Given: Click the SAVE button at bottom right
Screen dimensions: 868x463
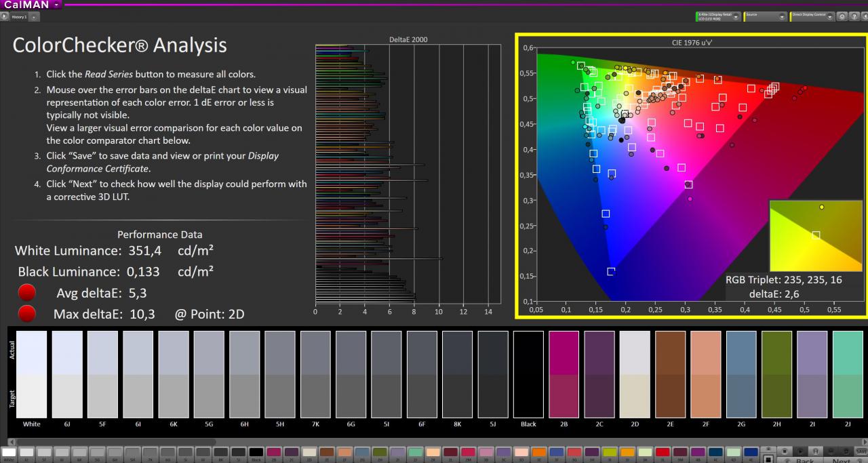Looking at the screenshot, I should click(x=861, y=450).
